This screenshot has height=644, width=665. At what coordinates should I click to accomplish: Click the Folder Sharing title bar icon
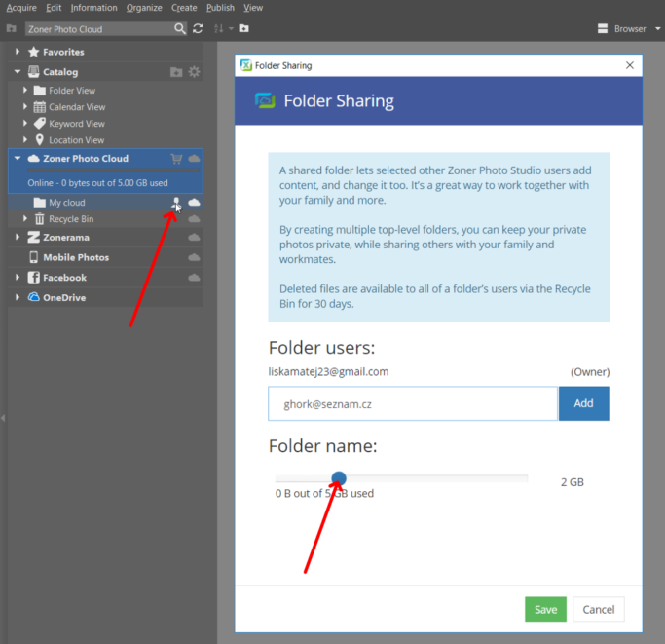(x=246, y=65)
